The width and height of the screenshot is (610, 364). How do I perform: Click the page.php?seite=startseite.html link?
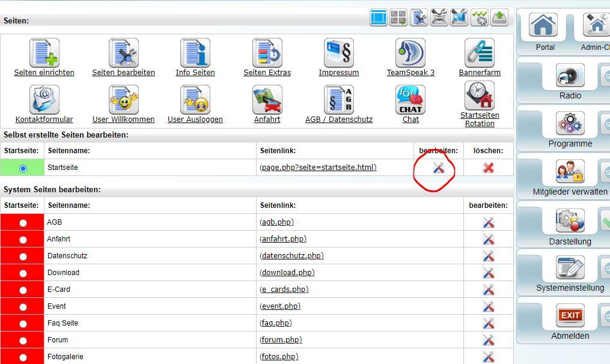[x=318, y=168]
